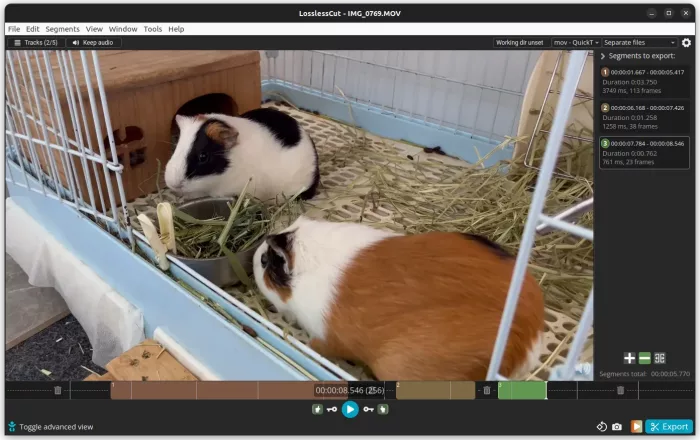Open settings with the gear icon
Screen dimensions: 700x440
click(686, 43)
